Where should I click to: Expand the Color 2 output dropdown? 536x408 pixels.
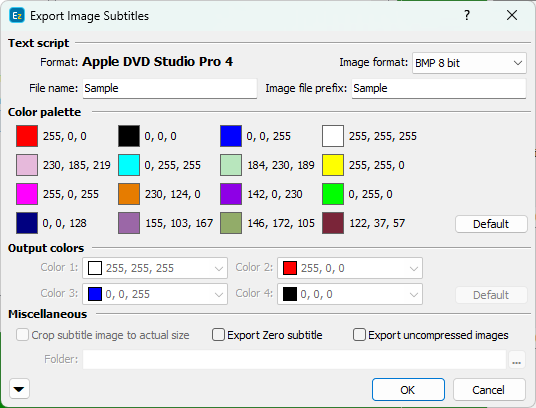[x=350, y=268]
